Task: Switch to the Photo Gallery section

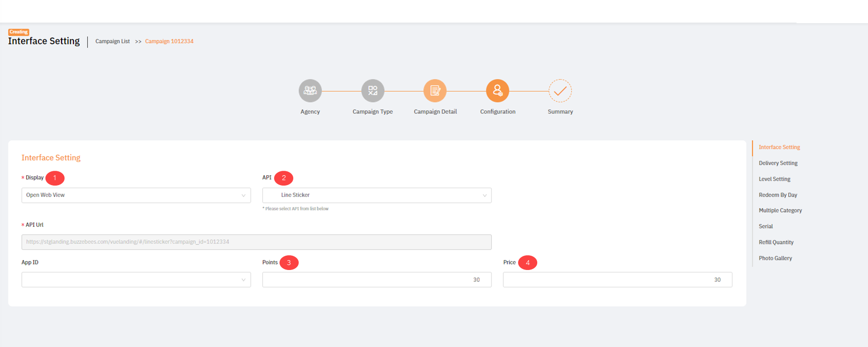Action: pyautogui.click(x=775, y=258)
